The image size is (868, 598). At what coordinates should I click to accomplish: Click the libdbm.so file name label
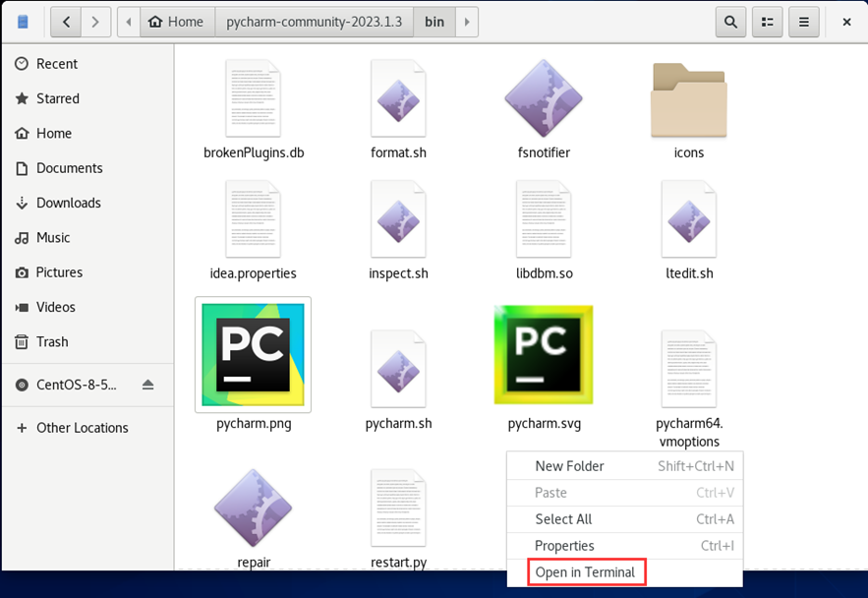click(545, 273)
